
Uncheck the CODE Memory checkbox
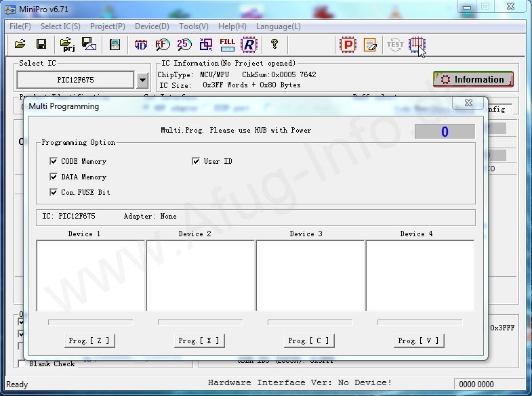(54, 161)
